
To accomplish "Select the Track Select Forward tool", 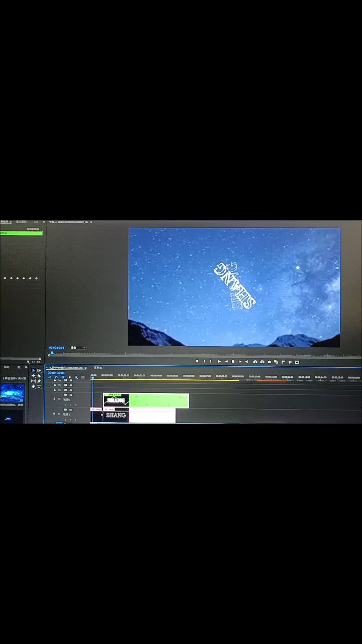I will click(39, 370).
